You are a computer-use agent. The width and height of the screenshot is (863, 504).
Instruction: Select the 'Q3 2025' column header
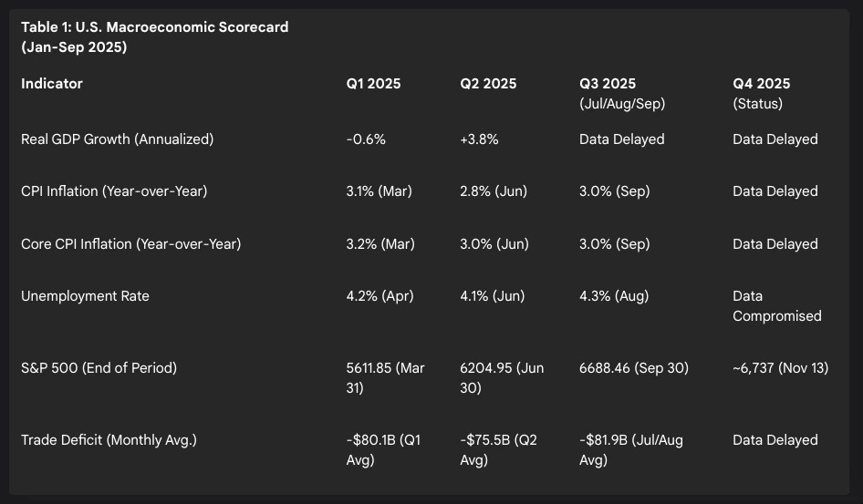(x=608, y=84)
